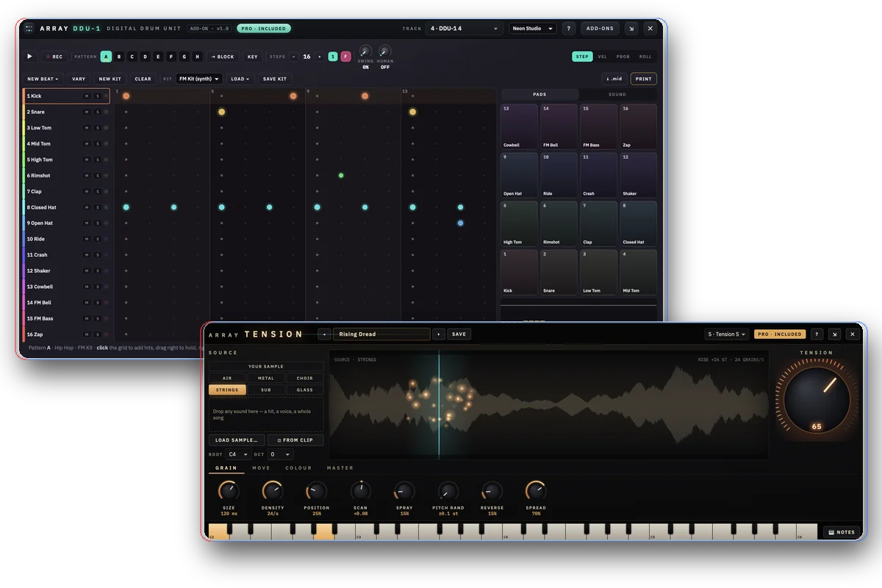Mute the Cowbell track
The width and height of the screenshot is (882, 588).
[x=87, y=287]
